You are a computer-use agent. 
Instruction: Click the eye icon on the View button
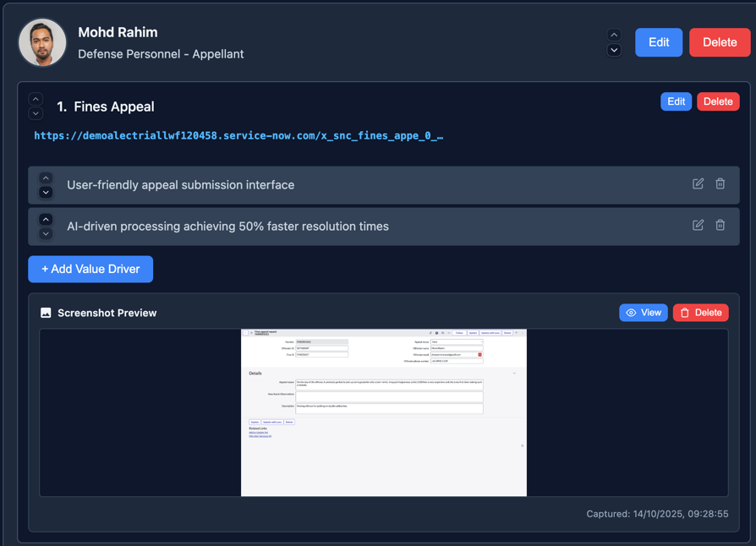click(630, 313)
